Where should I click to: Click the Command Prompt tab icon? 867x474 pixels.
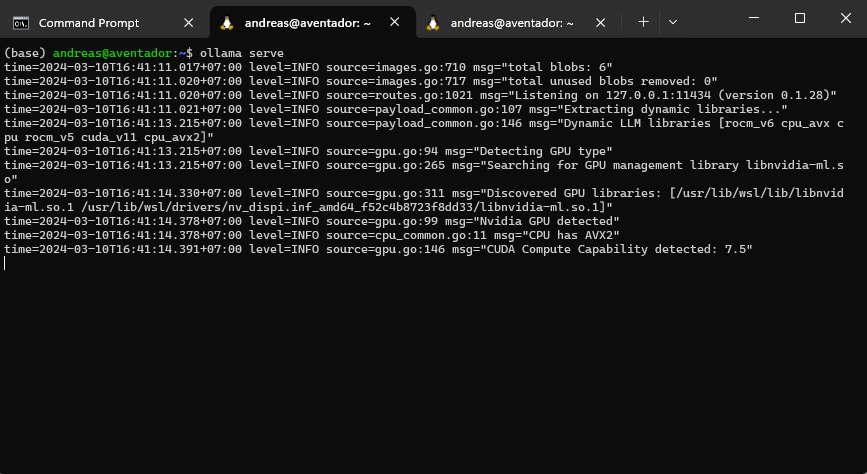(21, 23)
